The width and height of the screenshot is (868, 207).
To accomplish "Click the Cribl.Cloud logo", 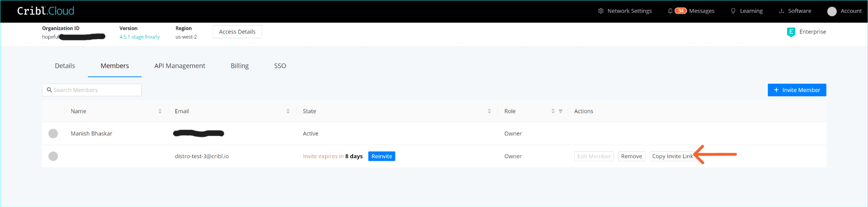I will [x=45, y=11].
